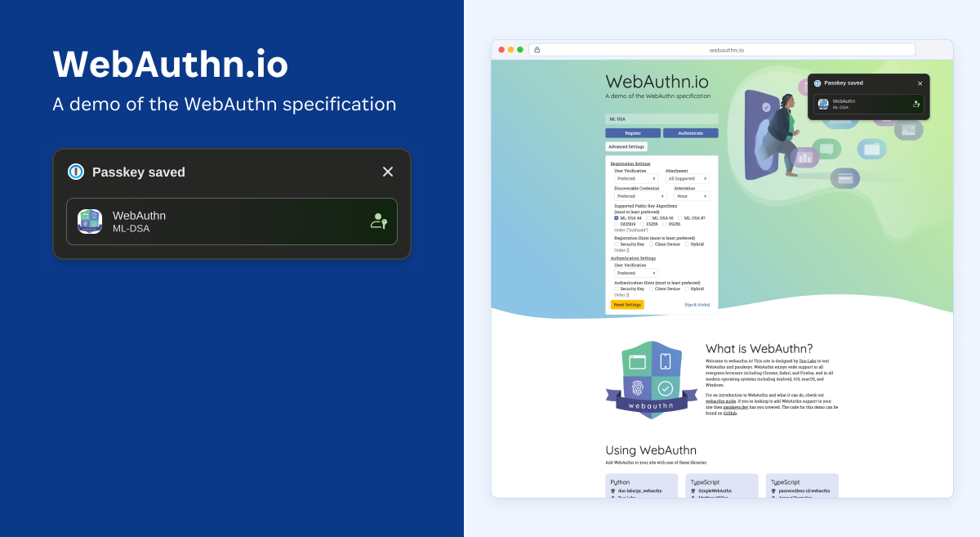Click 1Password icon in large Passkey saved card

point(76,172)
